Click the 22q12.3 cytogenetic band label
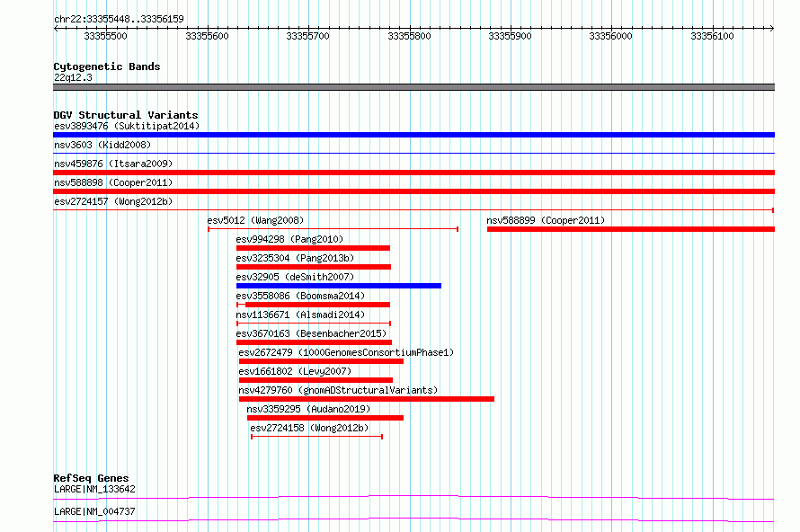Viewport: 800px width, 532px height. pyautogui.click(x=73, y=77)
